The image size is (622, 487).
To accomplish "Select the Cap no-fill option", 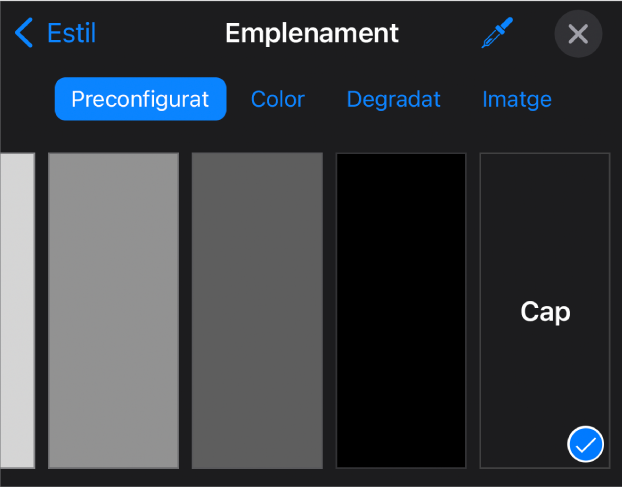I will tap(545, 311).
